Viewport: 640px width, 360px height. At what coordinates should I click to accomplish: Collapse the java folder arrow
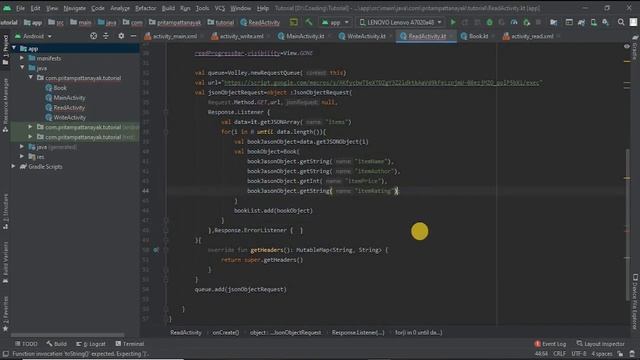[x=22, y=68]
